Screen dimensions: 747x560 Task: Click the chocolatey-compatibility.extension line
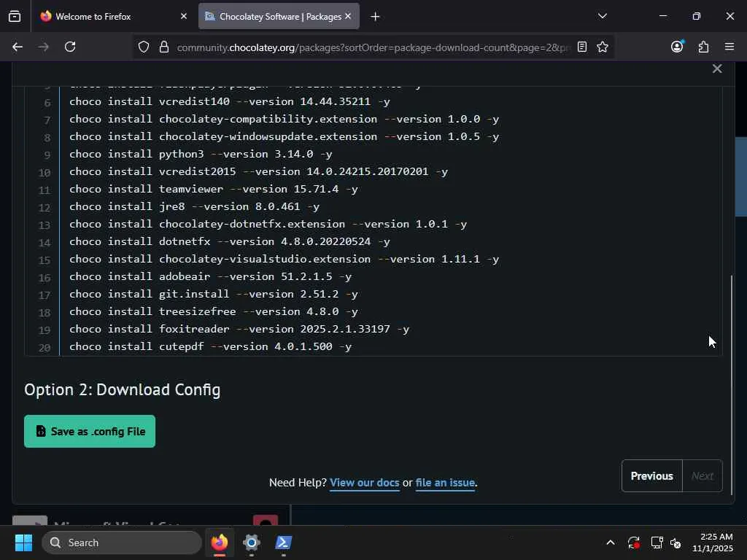(x=284, y=119)
